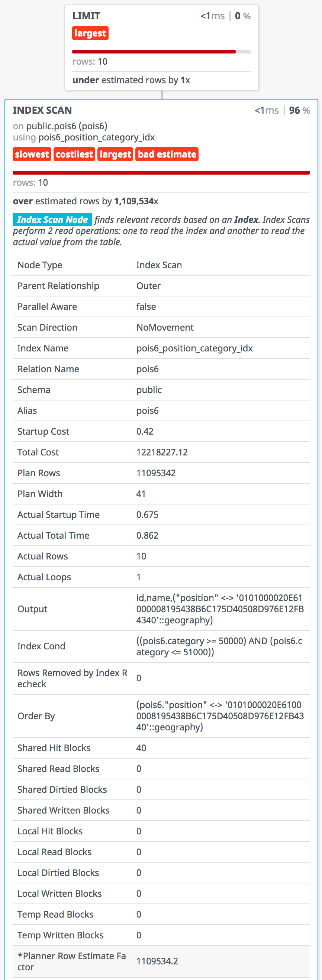Click the LIMIT node 0 % duration label

(242, 16)
